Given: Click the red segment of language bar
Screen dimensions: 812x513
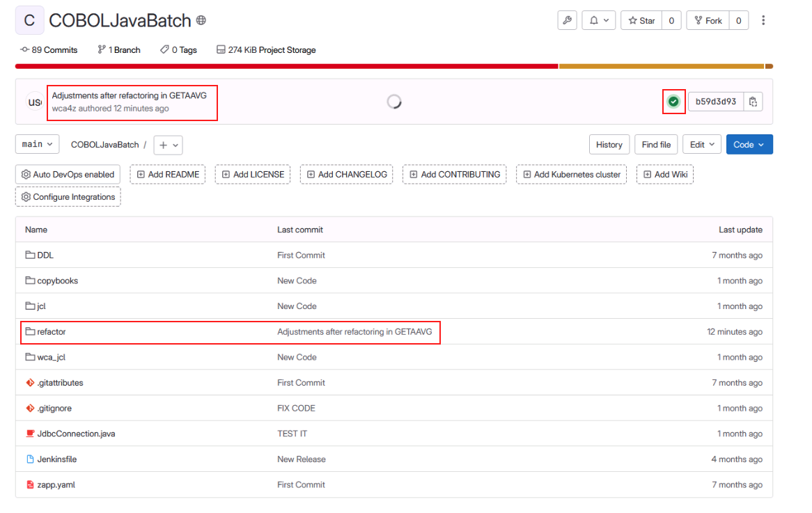Looking at the screenshot, I should tap(287, 66).
